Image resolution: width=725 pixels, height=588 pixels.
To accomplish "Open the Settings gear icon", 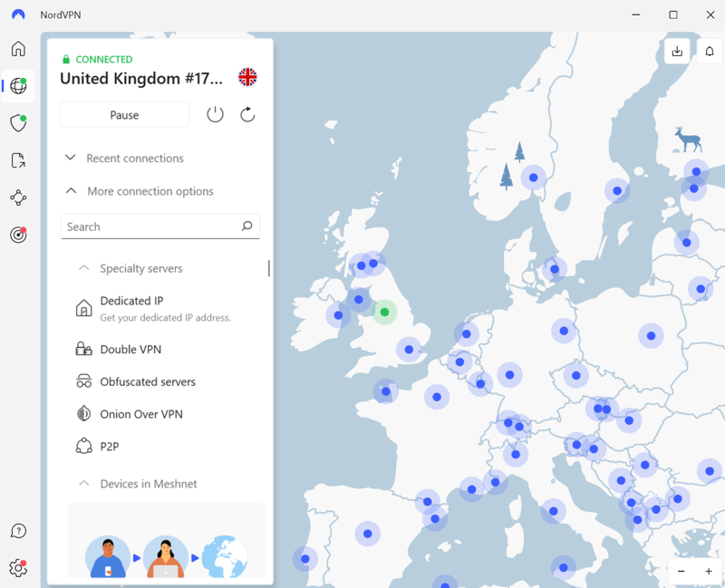I will [18, 568].
